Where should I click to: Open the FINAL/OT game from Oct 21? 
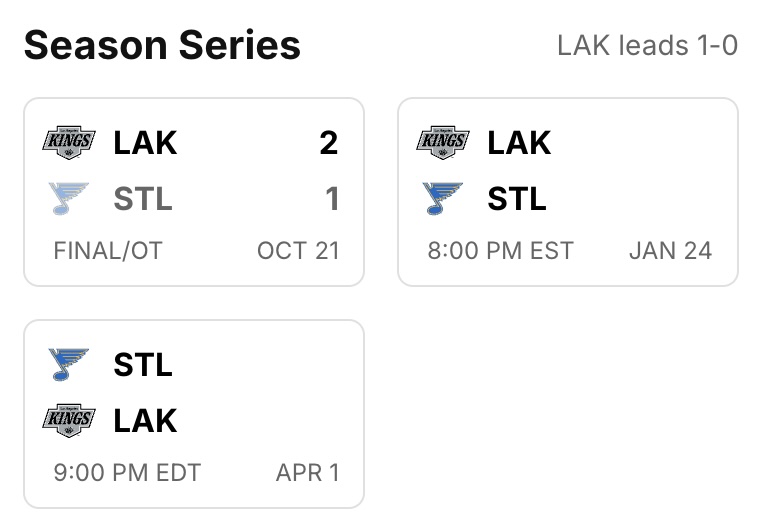click(194, 192)
